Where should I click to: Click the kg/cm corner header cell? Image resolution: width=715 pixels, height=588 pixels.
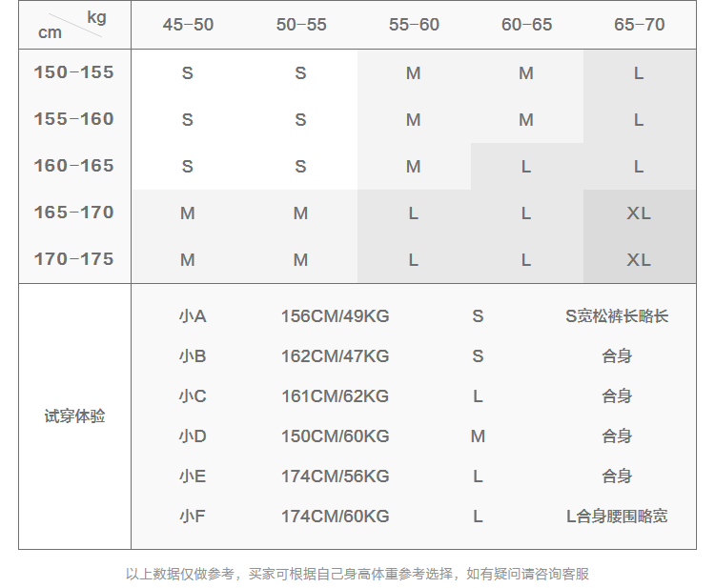click(x=74, y=25)
